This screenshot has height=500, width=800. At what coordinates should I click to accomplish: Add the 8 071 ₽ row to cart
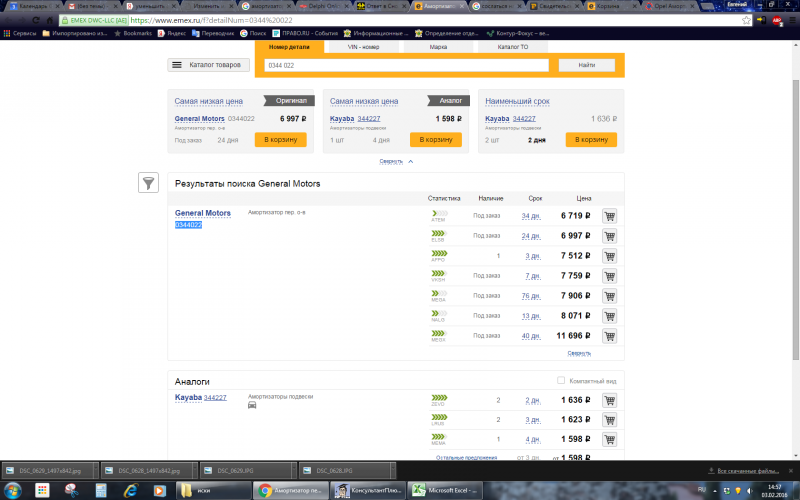click(609, 315)
